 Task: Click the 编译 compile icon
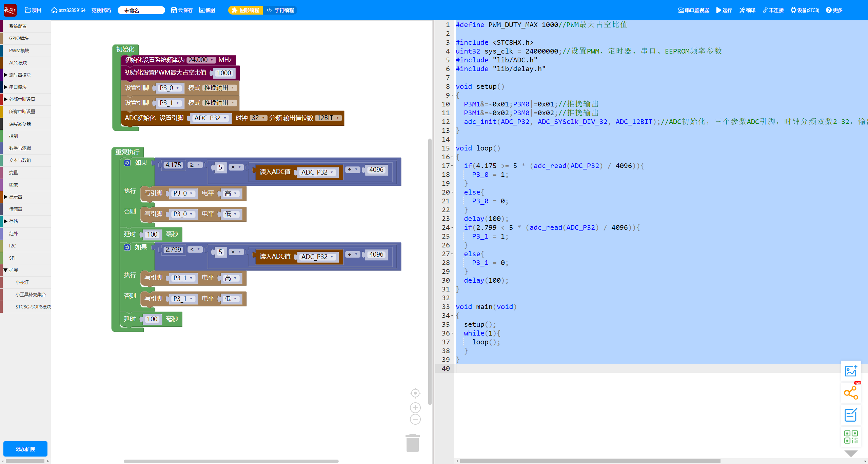(x=747, y=10)
